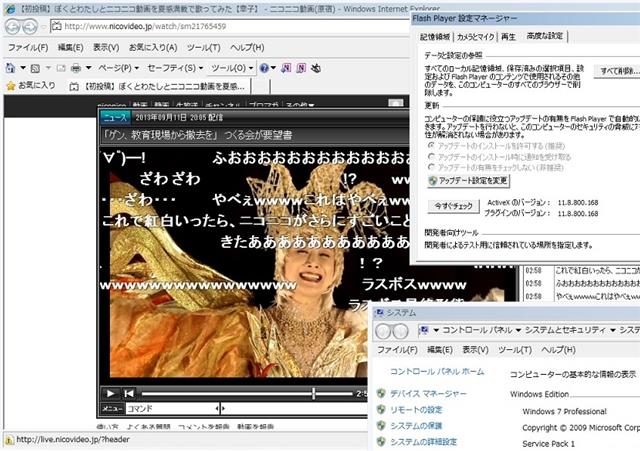The image size is (640, 451).
Task: Click the shield icon beside システムの詳細設定
Action: 381,441
